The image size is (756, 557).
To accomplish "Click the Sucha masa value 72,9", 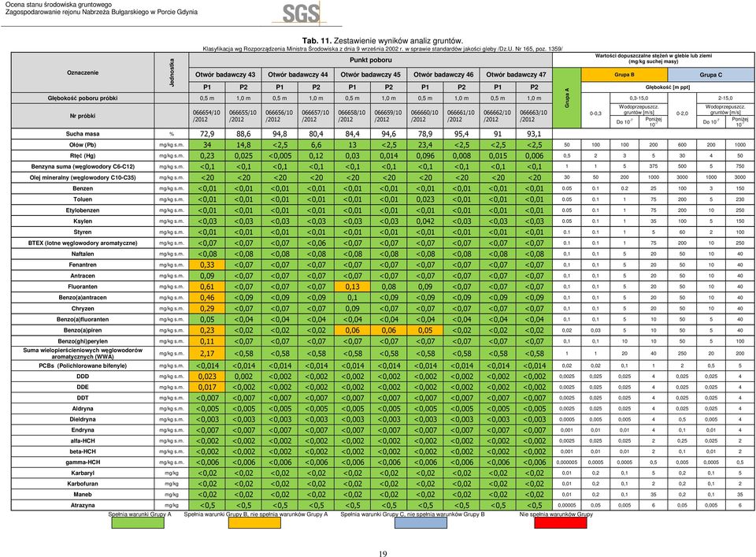I will coord(207,134).
